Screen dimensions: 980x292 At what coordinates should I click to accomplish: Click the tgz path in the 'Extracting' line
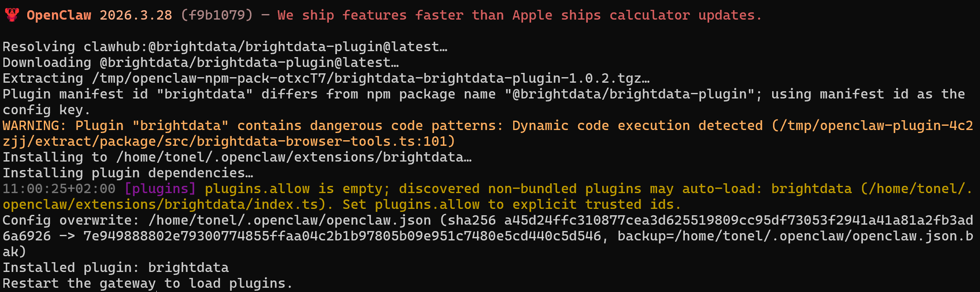tap(371, 78)
